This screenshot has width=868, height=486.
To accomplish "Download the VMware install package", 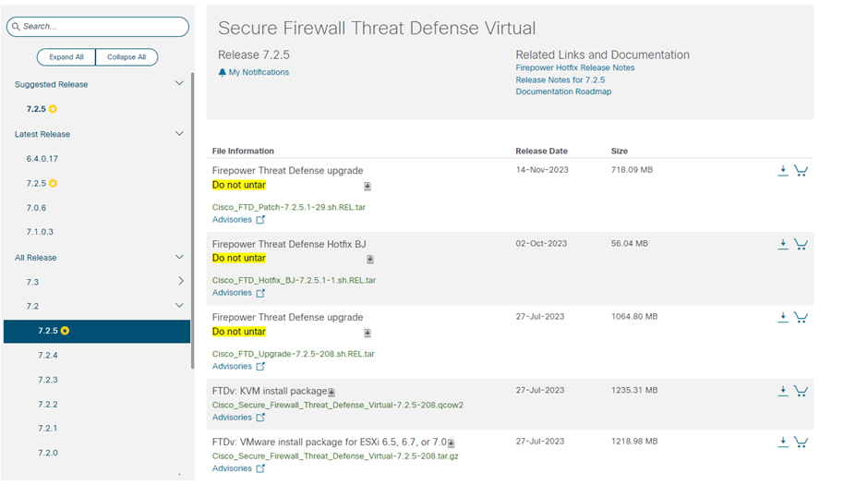I will [783, 443].
